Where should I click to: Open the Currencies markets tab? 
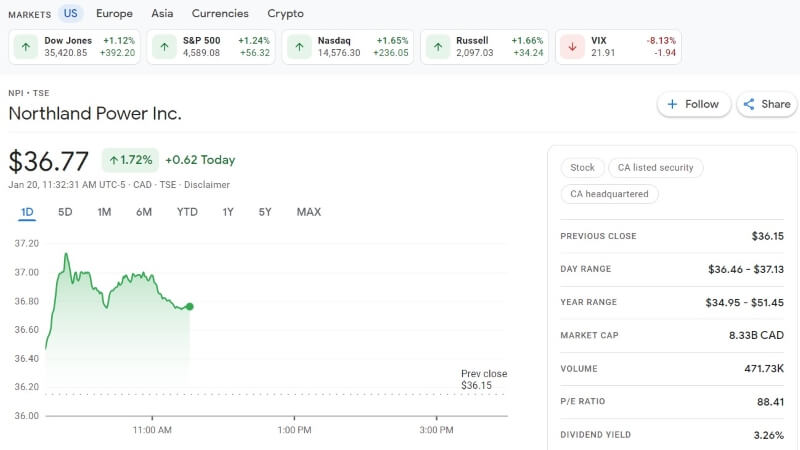tap(220, 13)
